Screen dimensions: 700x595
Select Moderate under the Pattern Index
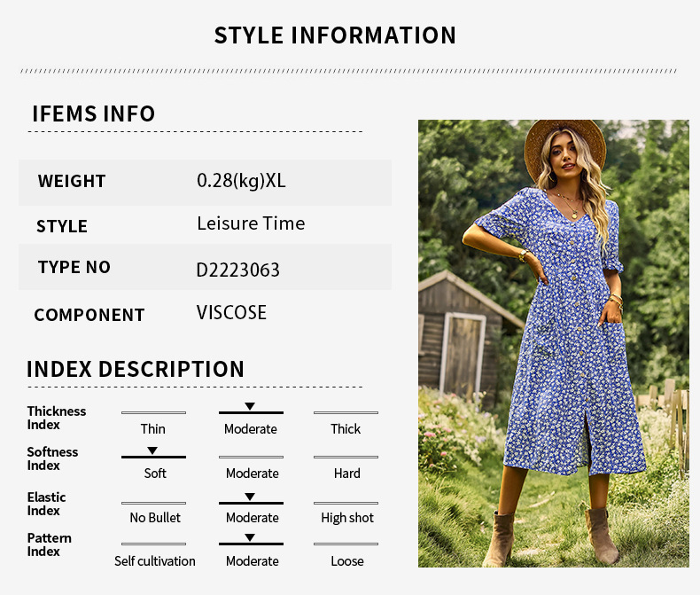(x=253, y=561)
